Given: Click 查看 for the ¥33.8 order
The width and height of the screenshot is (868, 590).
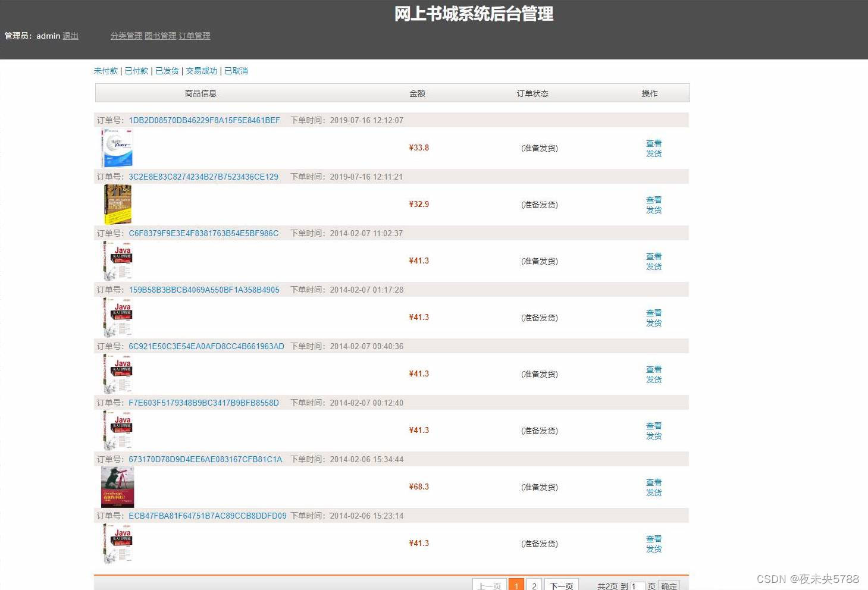Looking at the screenshot, I should [654, 143].
